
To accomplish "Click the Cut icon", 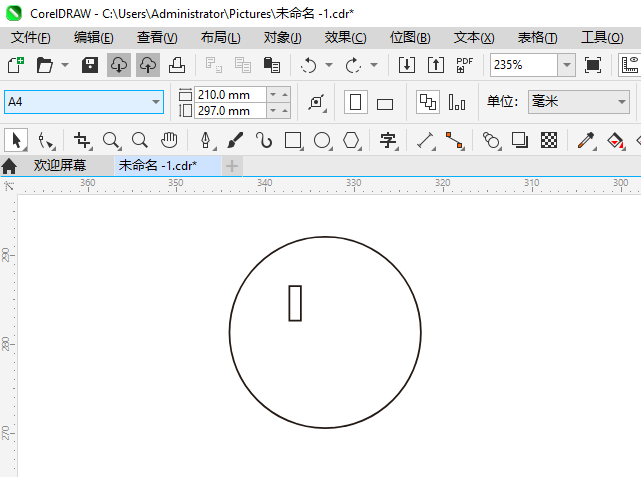I will pos(213,65).
